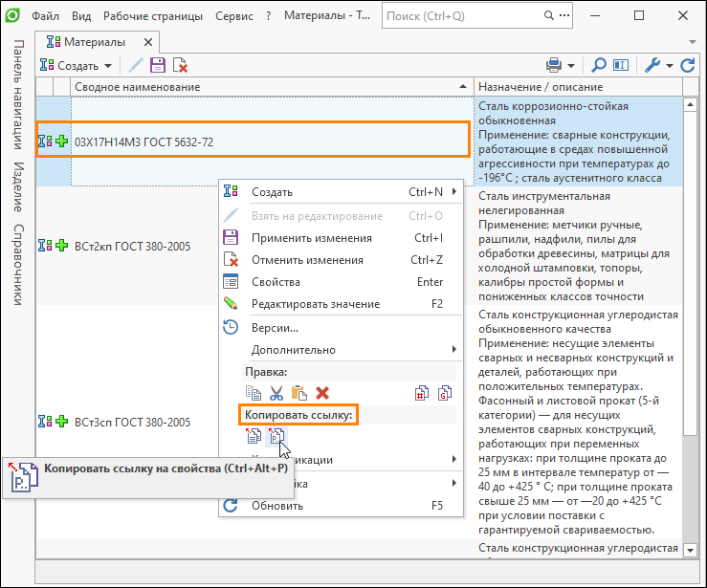Open the printer dropdown arrow
707x588 pixels.
(x=571, y=66)
